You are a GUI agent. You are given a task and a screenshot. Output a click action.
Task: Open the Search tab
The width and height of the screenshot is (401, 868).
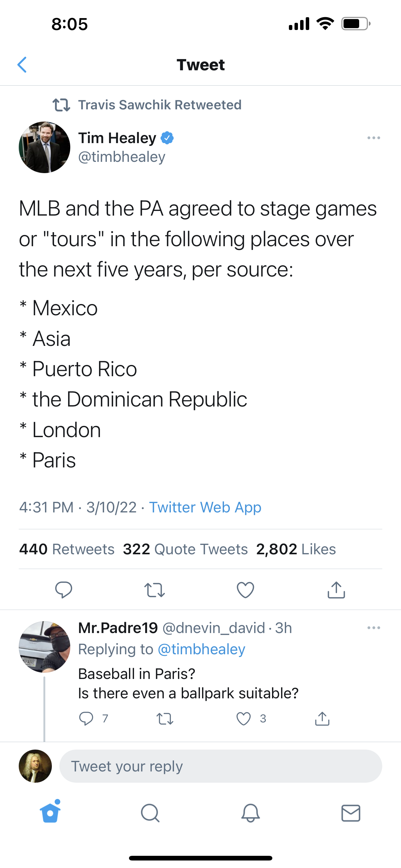pyautogui.click(x=150, y=813)
